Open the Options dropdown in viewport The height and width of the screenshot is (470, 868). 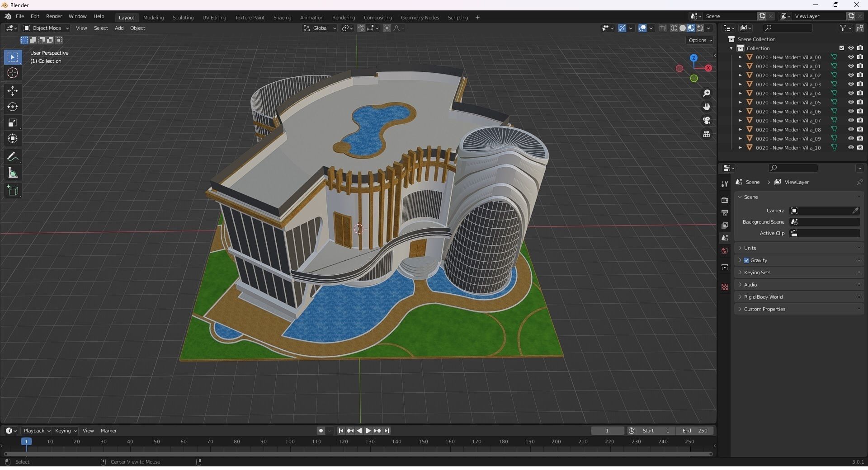pyautogui.click(x=700, y=40)
